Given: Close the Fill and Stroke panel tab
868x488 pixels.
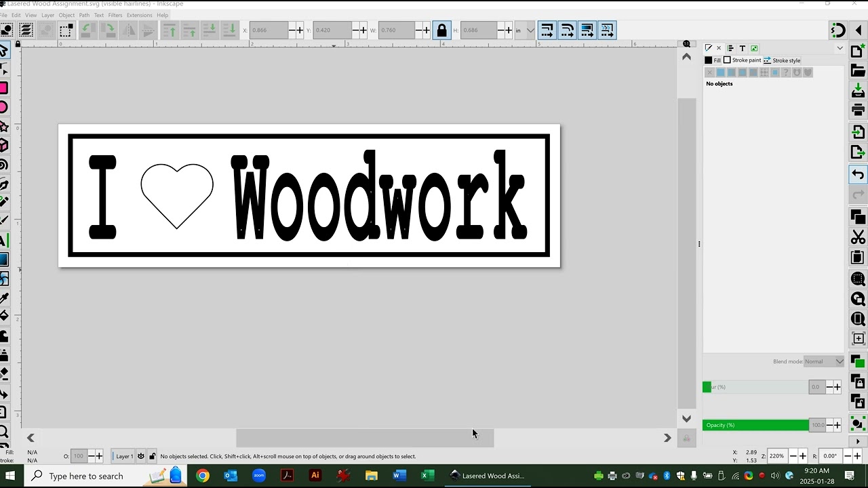Looking at the screenshot, I should pyautogui.click(x=719, y=48).
